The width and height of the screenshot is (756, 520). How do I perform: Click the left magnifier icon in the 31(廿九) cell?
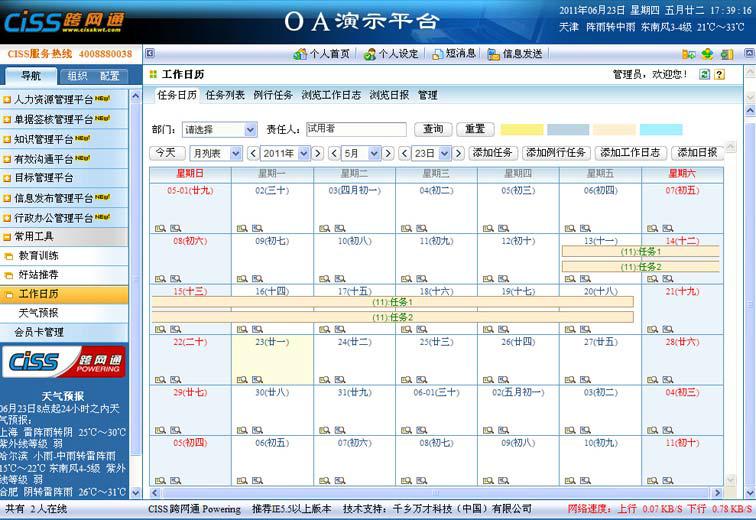pos(324,430)
